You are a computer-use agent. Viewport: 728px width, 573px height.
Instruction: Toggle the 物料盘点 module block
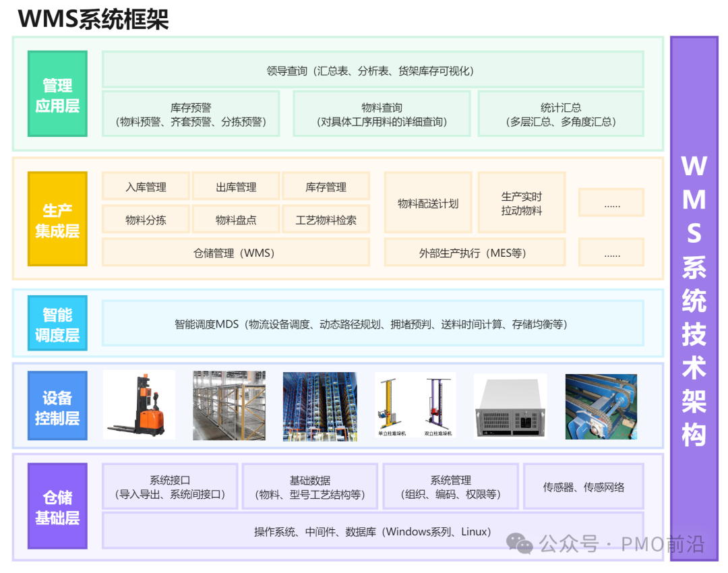(236, 219)
